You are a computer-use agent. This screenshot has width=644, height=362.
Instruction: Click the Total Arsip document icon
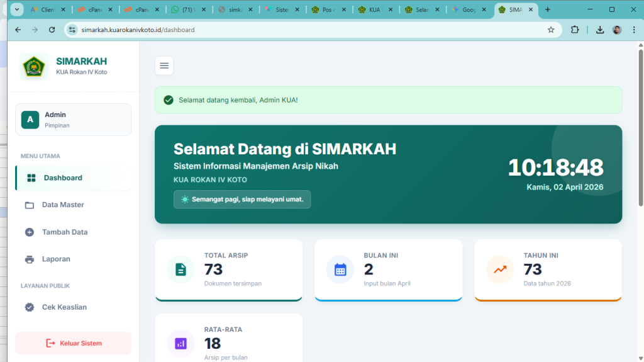[180, 269]
